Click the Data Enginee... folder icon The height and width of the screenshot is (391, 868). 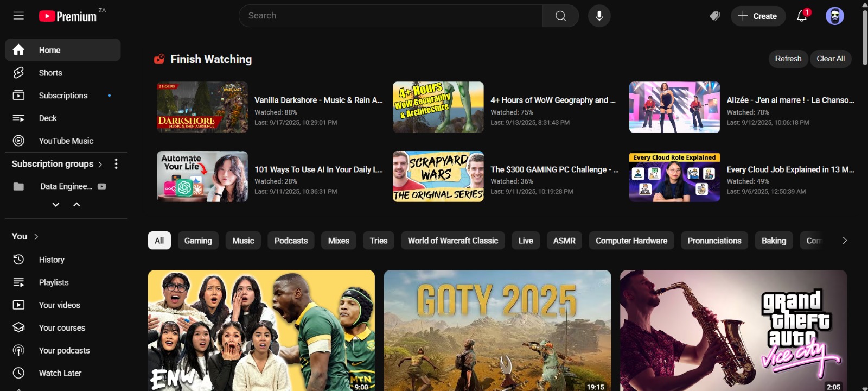tap(18, 186)
